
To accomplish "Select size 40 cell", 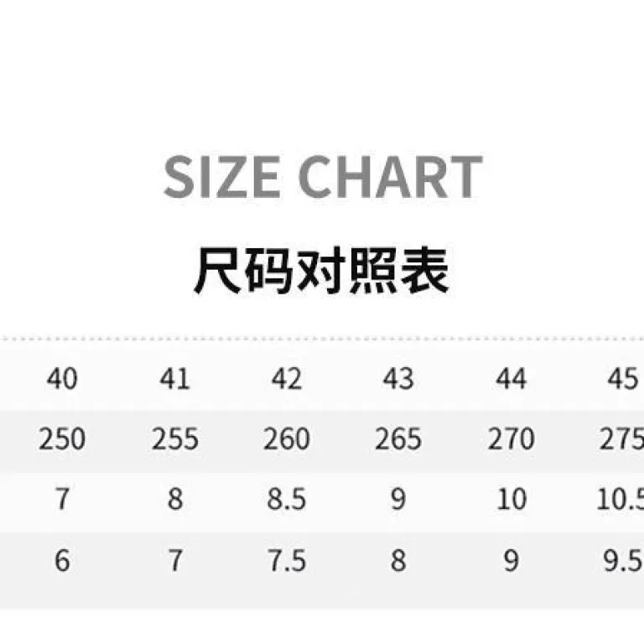I will click(x=62, y=379).
